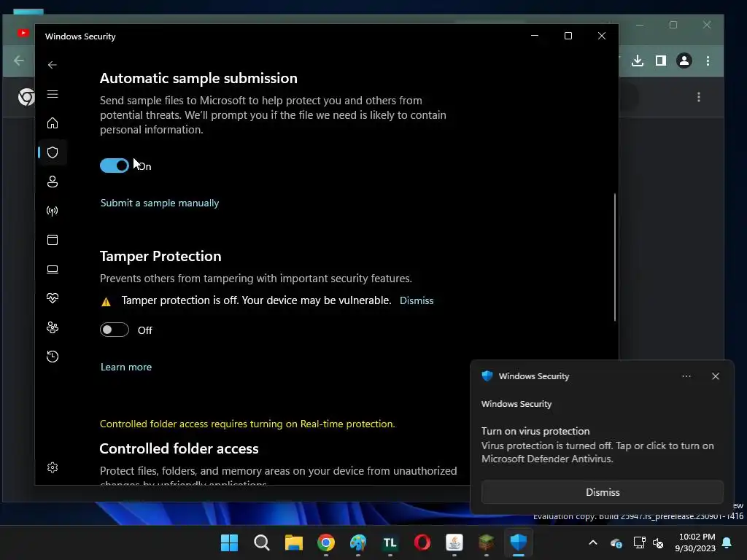Open the hamburger navigation menu
Image resolution: width=747 pixels, height=560 pixels.
[x=53, y=94]
